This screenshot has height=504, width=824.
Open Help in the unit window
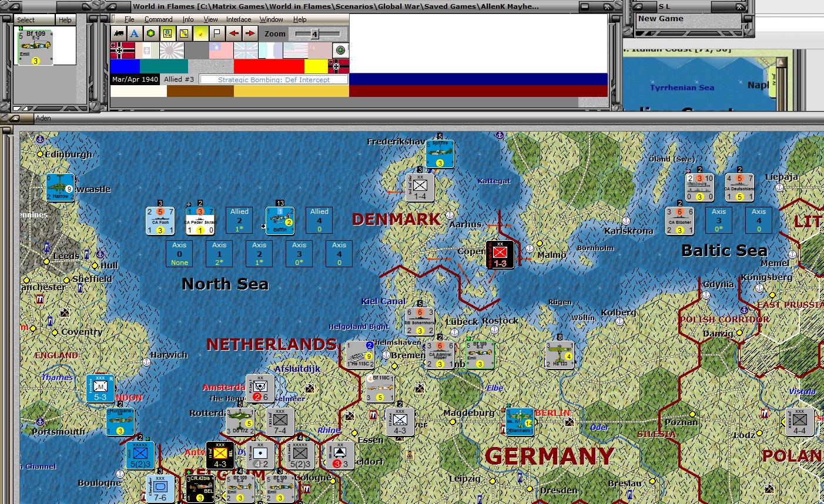point(65,20)
